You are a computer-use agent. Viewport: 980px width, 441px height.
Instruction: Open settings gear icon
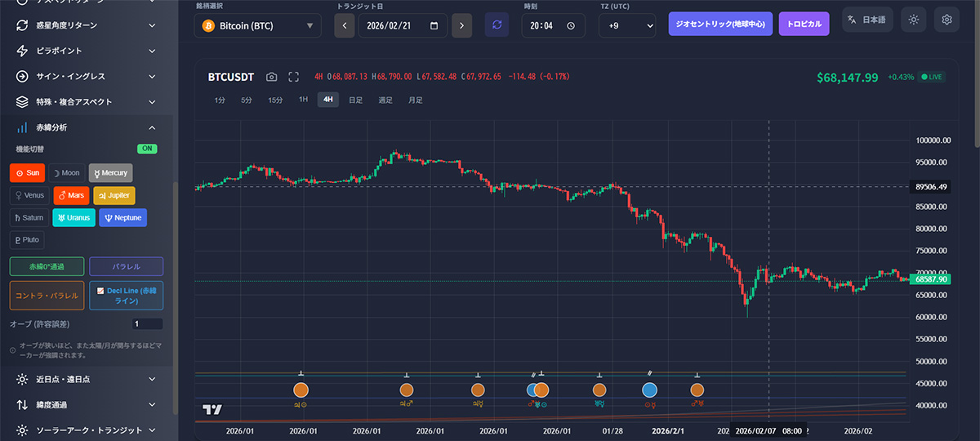pos(947,20)
